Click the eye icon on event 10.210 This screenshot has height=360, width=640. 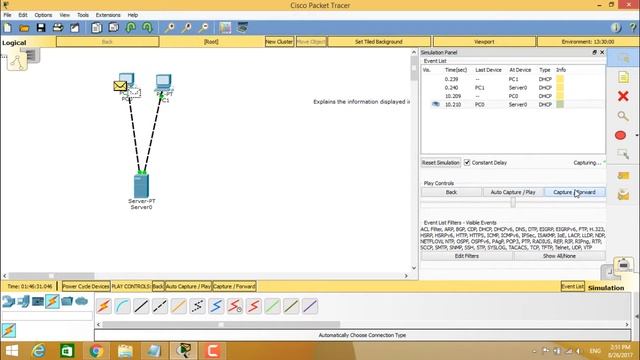coord(436,104)
